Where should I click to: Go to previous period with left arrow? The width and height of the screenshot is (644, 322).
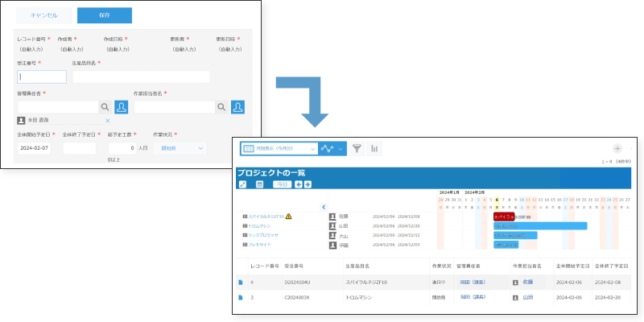(x=299, y=184)
